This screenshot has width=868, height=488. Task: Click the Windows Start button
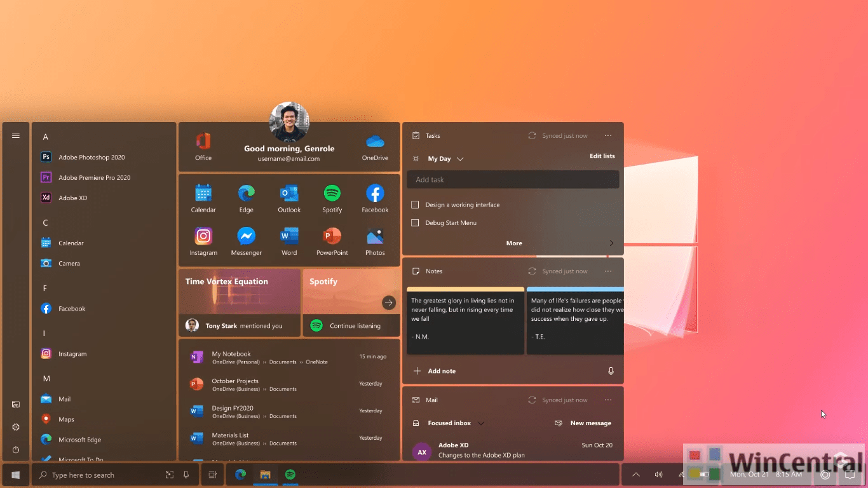[16, 475]
